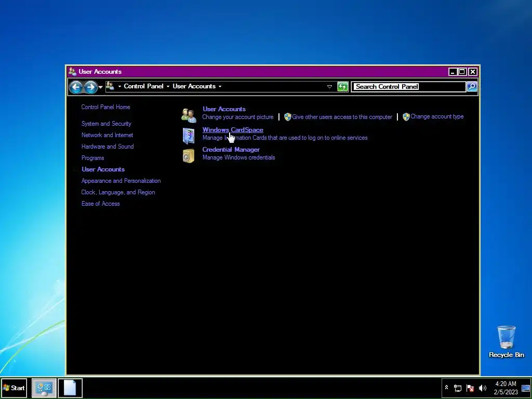Click the search magnifier icon

click(472, 87)
